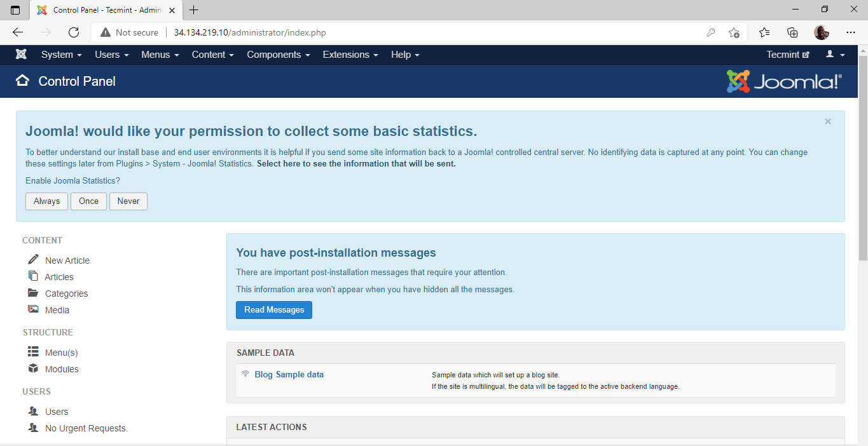
Task: Open the user account menu icon
Action: pyautogui.click(x=835, y=55)
